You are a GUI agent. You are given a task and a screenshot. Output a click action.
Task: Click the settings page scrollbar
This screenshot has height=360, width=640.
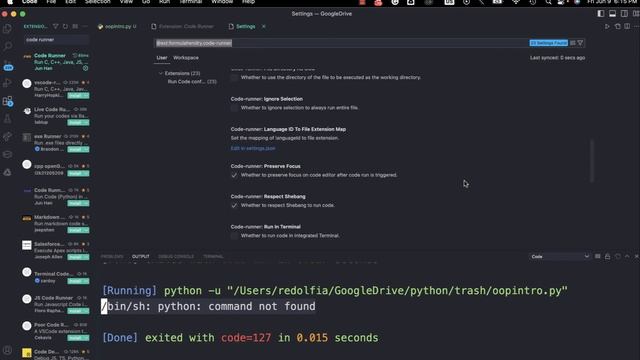[592, 161]
